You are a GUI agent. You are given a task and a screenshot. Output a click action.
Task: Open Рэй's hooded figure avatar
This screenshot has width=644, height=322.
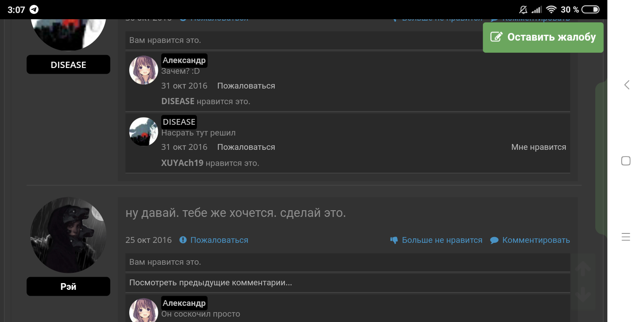pos(68,235)
